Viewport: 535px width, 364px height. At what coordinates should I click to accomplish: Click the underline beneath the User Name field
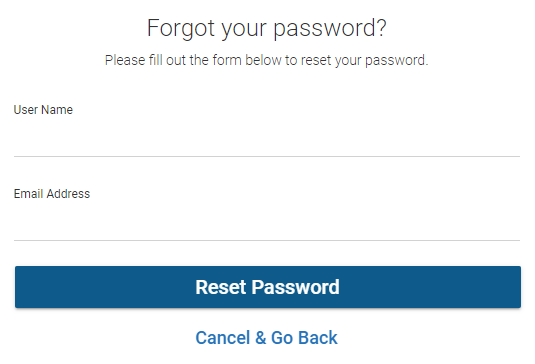point(267,157)
